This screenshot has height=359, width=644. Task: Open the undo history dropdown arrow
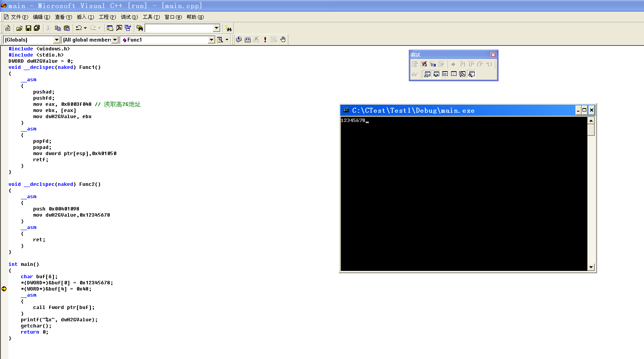click(85, 28)
